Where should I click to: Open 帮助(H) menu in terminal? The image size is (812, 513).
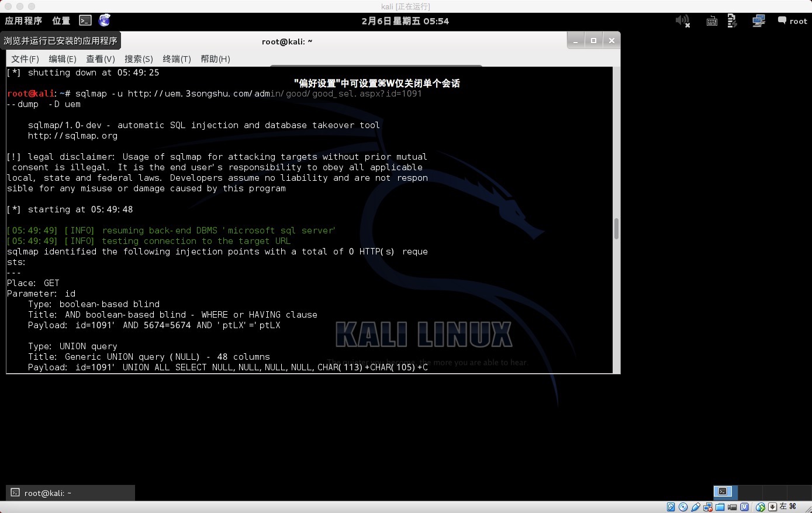pos(215,59)
